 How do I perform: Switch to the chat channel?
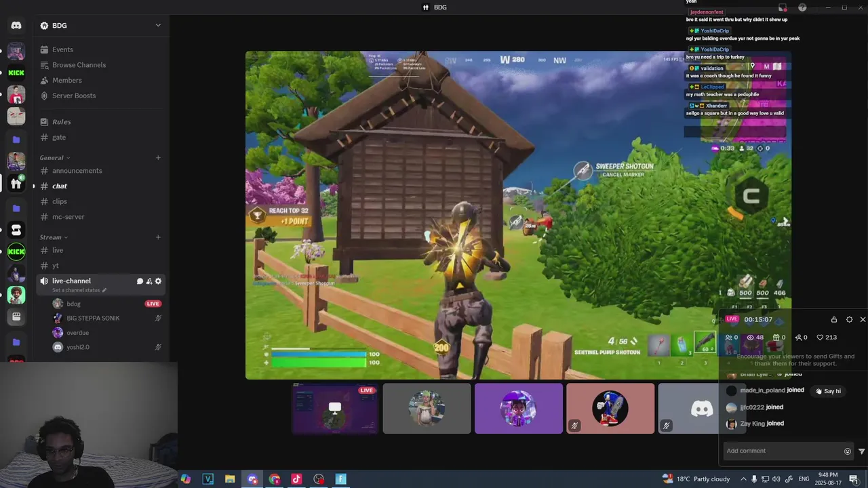101,186
